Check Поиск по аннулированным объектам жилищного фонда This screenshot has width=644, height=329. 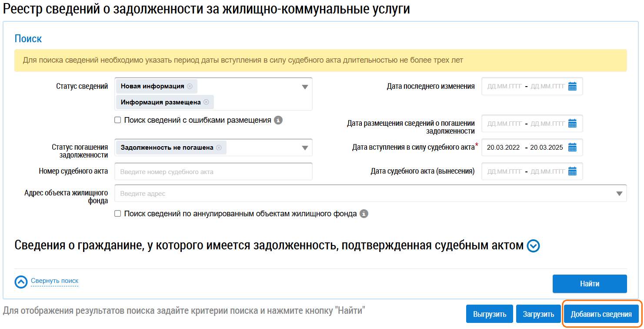[117, 214]
